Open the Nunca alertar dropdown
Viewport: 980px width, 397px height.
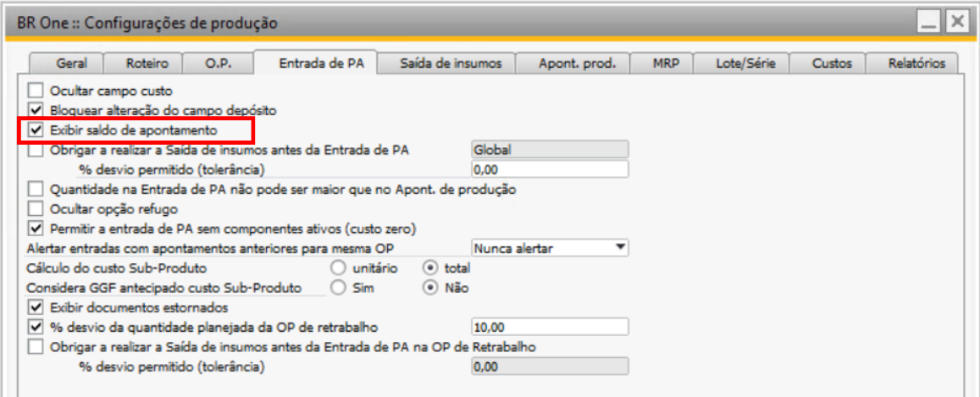[x=621, y=248]
